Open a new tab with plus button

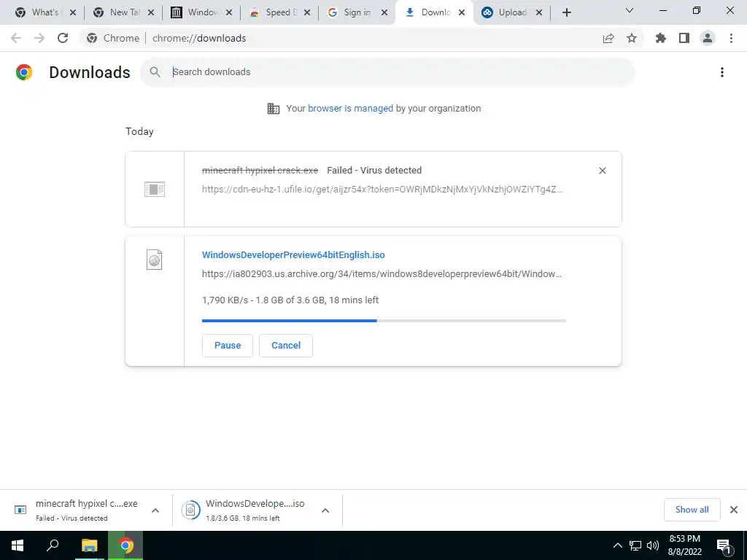pyautogui.click(x=566, y=12)
